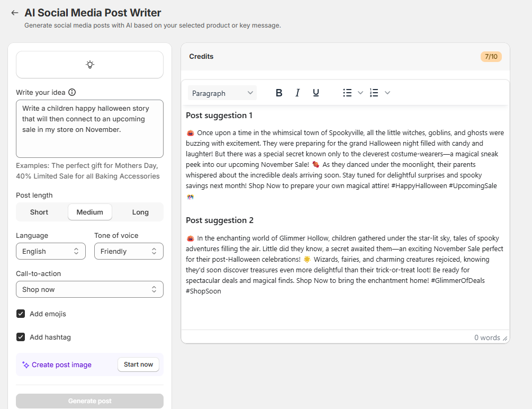This screenshot has height=409, width=532.
Task: Open the Language dropdown set to English
Action: (x=51, y=251)
